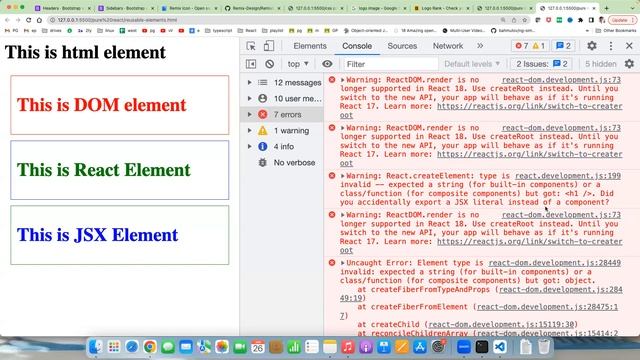This screenshot has width=640, height=360.
Task: Open DevTools three-dot customize menu
Action: 611,46
